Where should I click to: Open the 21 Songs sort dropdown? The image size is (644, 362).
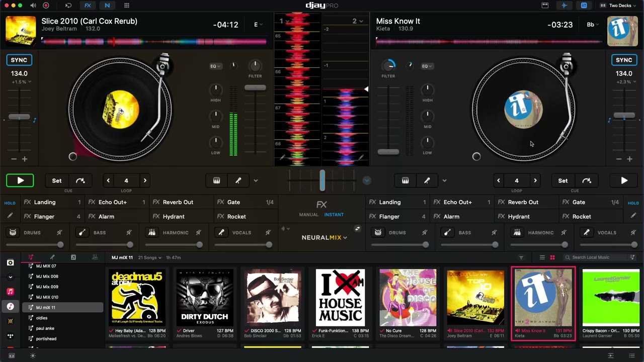pyautogui.click(x=149, y=257)
